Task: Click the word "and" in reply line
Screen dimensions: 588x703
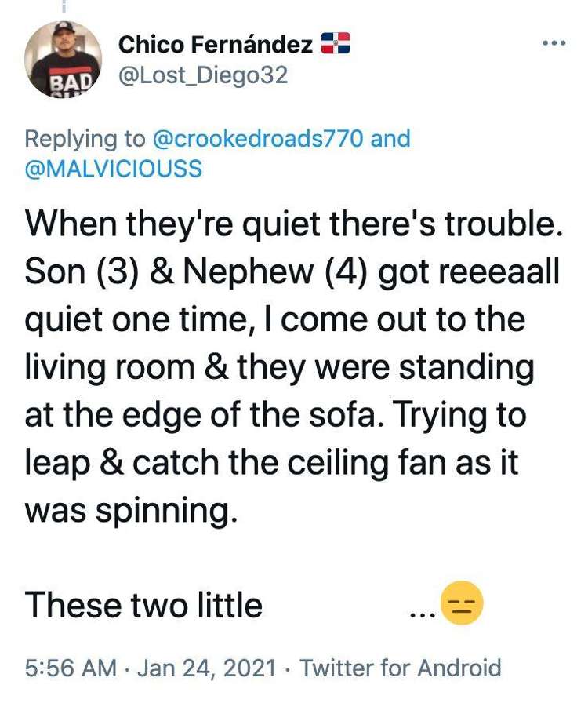Action: pyautogui.click(x=390, y=138)
